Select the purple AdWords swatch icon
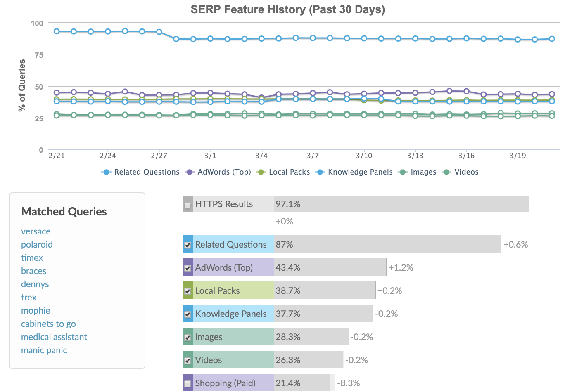 pos(188,267)
